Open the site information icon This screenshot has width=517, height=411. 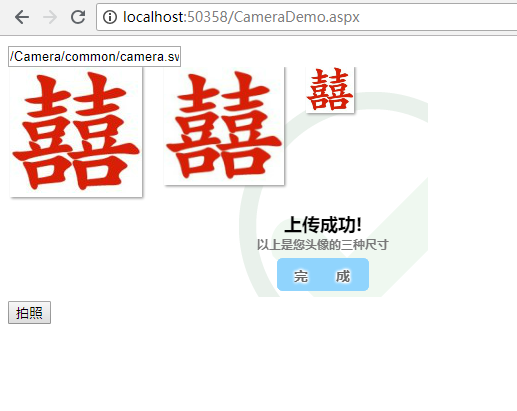[x=110, y=17]
